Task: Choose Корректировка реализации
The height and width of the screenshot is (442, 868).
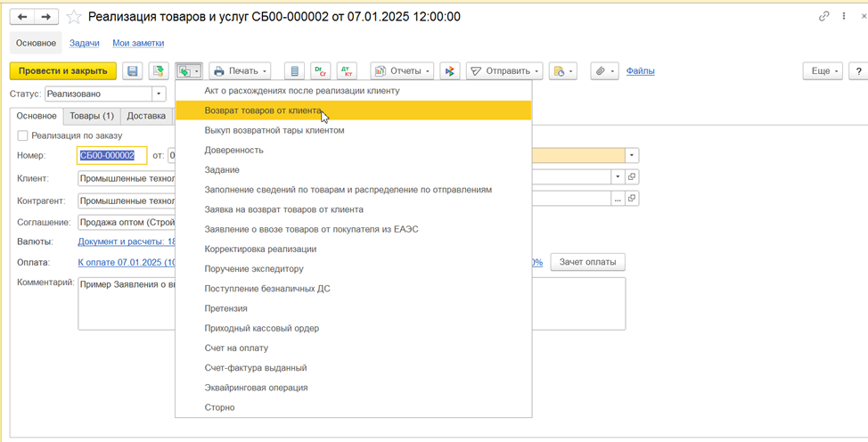Action: [353, 250]
